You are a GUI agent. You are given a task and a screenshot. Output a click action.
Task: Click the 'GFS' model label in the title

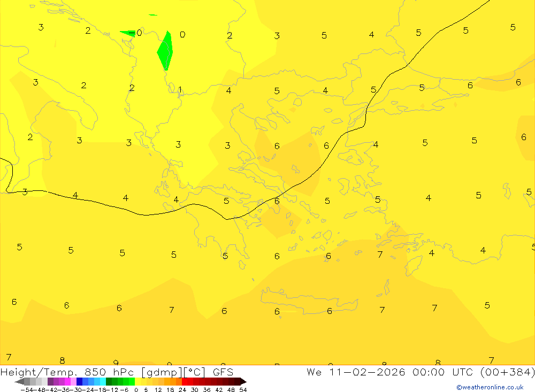tap(223, 372)
